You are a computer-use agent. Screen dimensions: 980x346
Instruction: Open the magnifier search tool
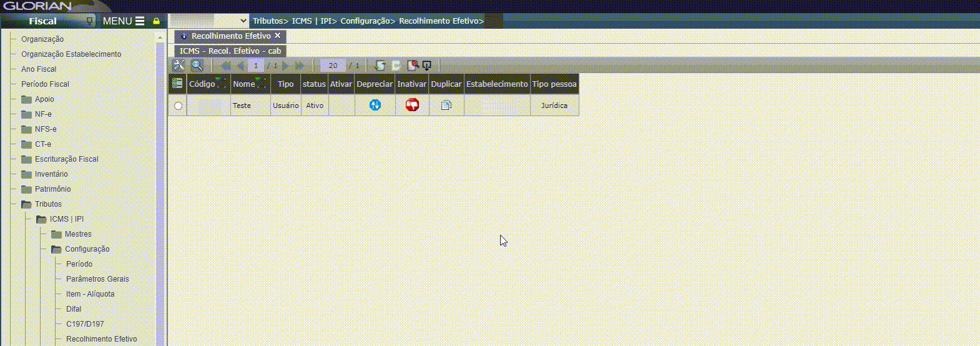click(x=197, y=65)
